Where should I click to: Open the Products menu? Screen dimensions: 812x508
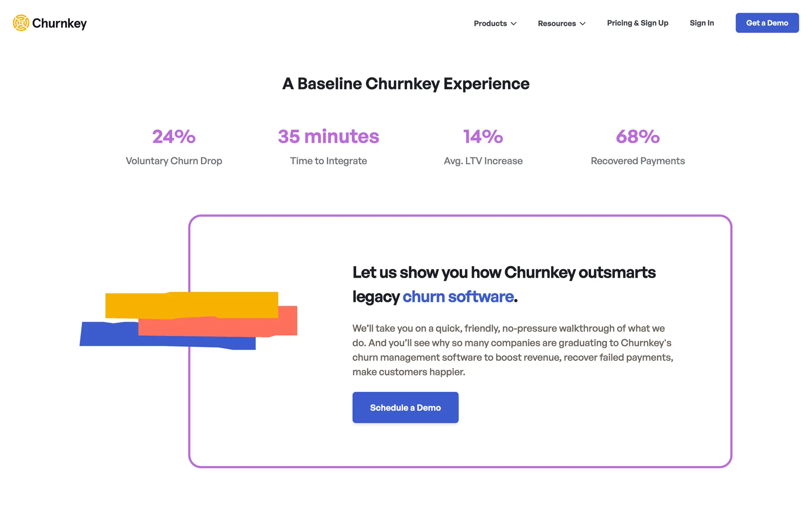coord(490,23)
